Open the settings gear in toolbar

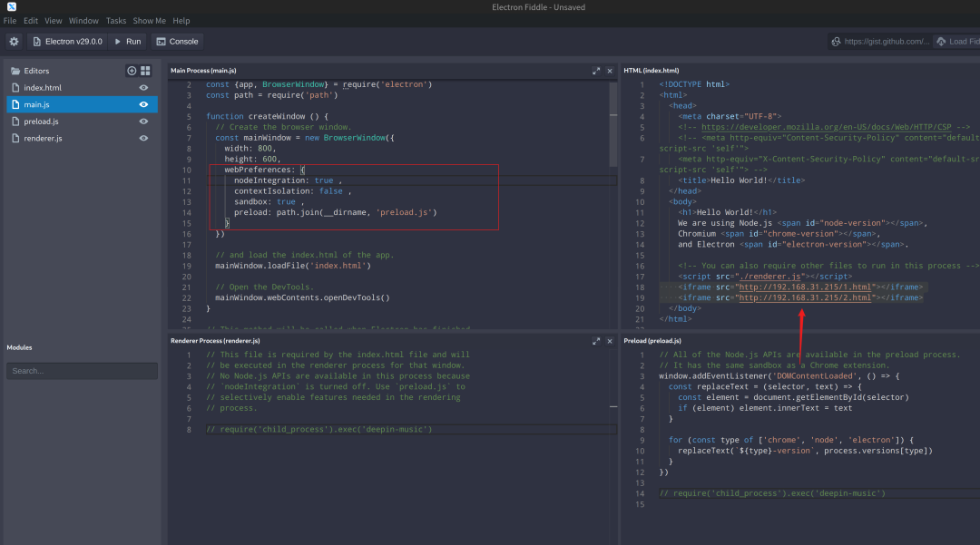tap(14, 42)
